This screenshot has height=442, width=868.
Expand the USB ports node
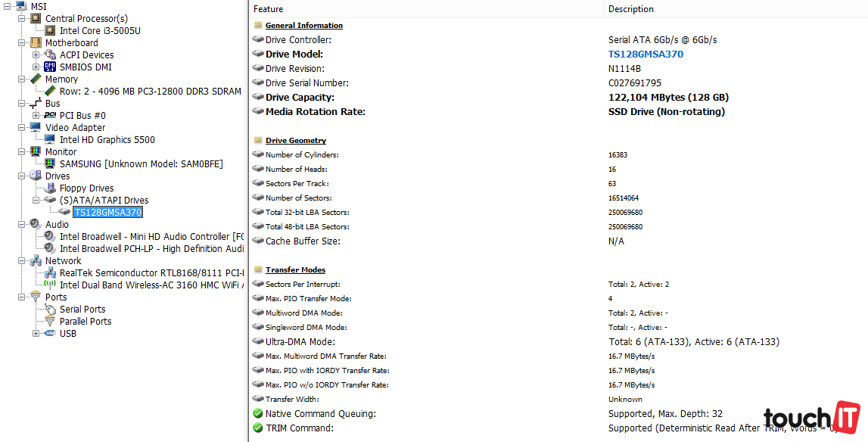pyautogui.click(x=36, y=334)
